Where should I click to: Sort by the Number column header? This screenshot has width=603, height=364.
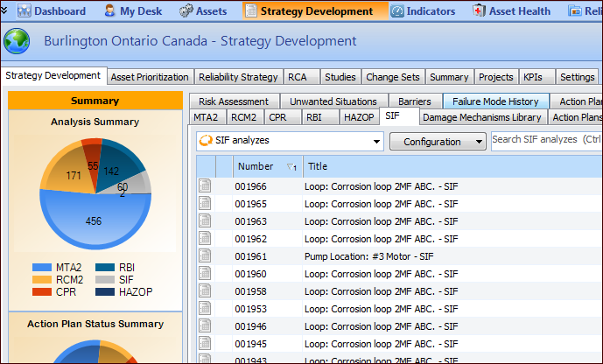[x=256, y=166]
